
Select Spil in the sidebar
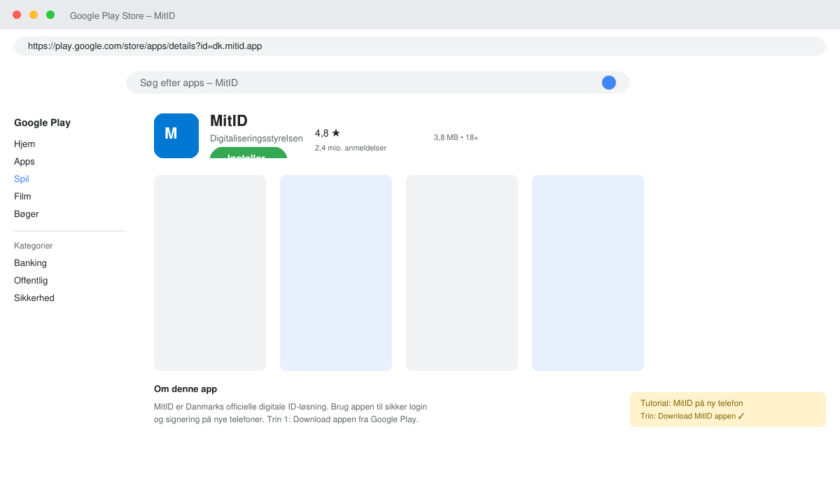[22, 179]
